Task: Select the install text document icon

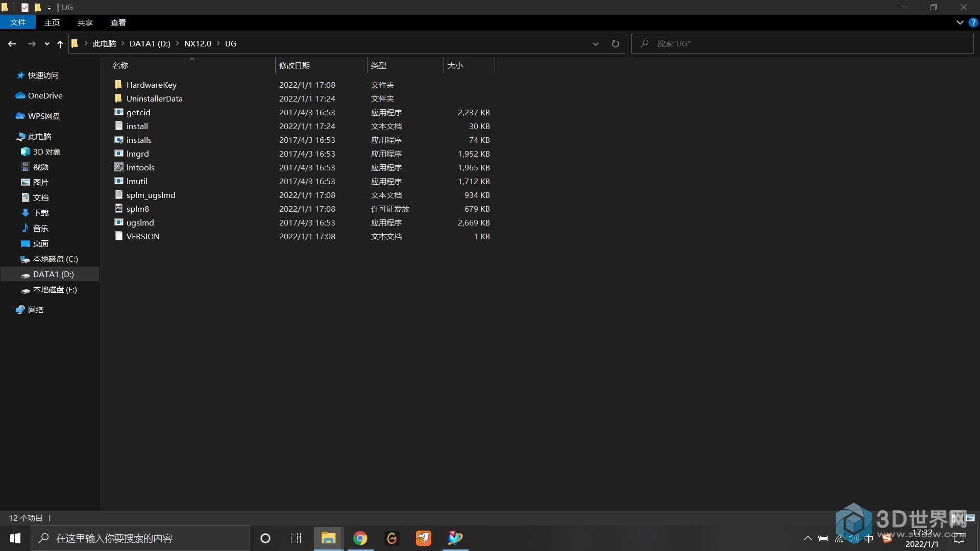Action: tap(118, 126)
